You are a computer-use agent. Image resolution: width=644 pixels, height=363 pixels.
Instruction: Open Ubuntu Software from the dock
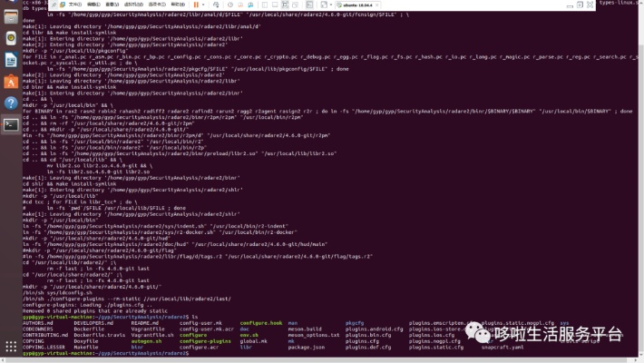(9, 83)
